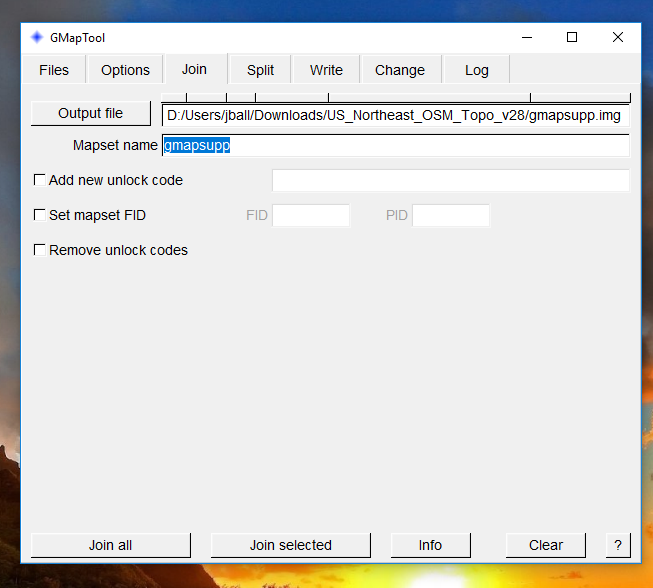Click the unlock code input field
The image size is (653, 588).
[451, 180]
